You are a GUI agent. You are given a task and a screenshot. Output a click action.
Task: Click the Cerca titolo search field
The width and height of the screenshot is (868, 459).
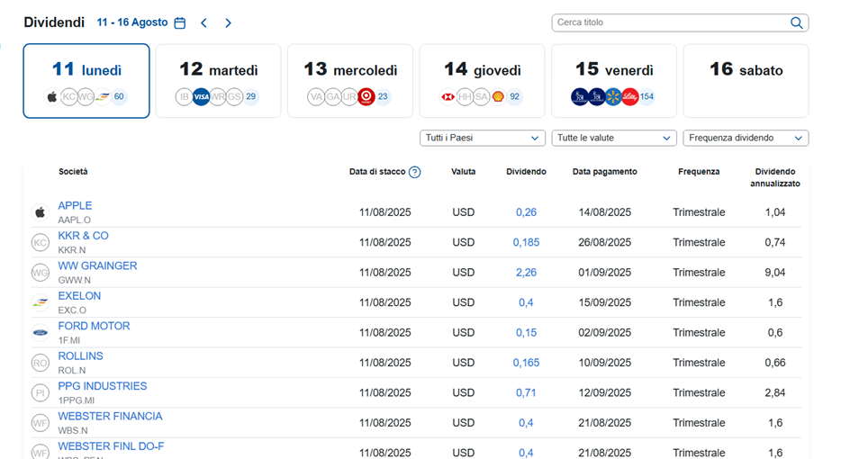(x=670, y=22)
